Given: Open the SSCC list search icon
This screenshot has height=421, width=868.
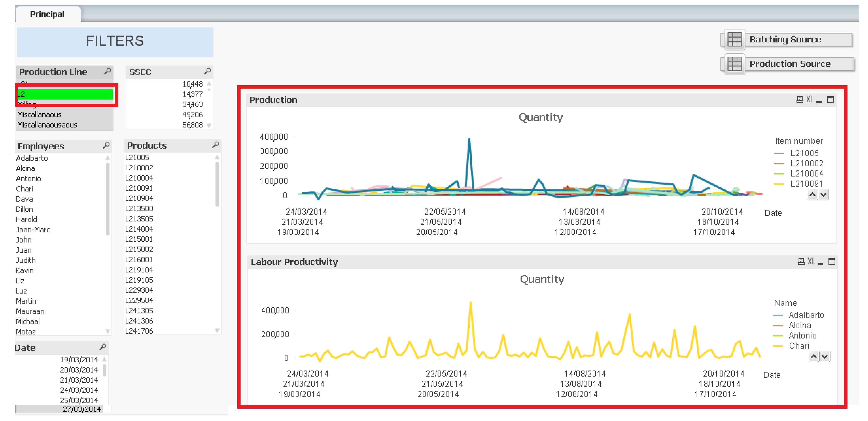Looking at the screenshot, I should click(x=207, y=72).
